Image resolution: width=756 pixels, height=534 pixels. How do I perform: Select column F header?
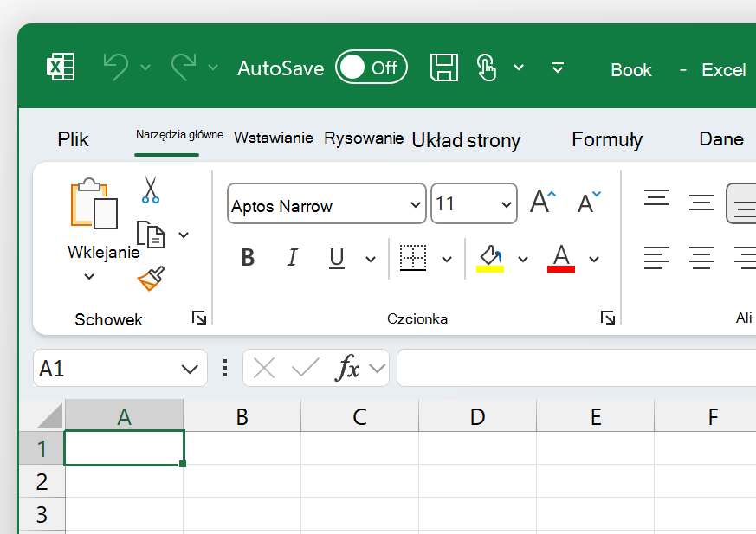[x=705, y=415]
